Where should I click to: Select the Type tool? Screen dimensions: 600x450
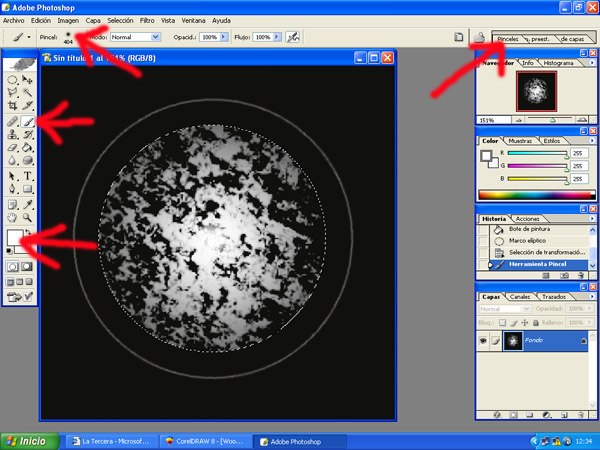click(27, 176)
